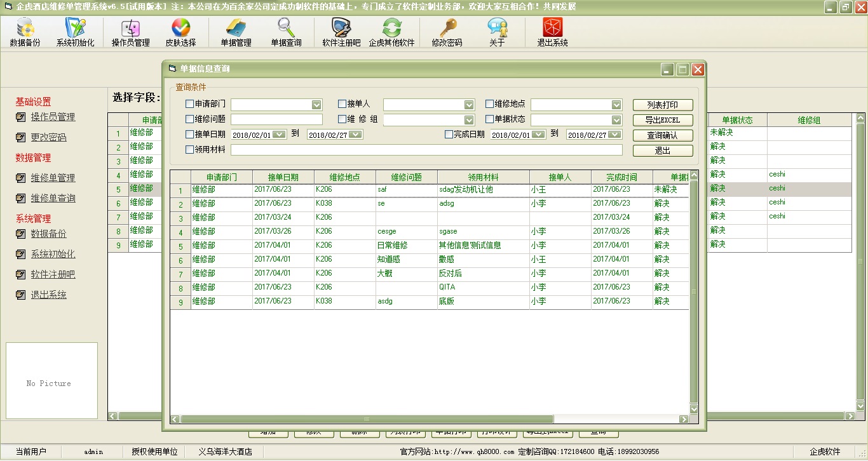Viewport: 868px width, 461px height.
Task: Expand the 单据状态 dropdown
Action: click(616, 120)
